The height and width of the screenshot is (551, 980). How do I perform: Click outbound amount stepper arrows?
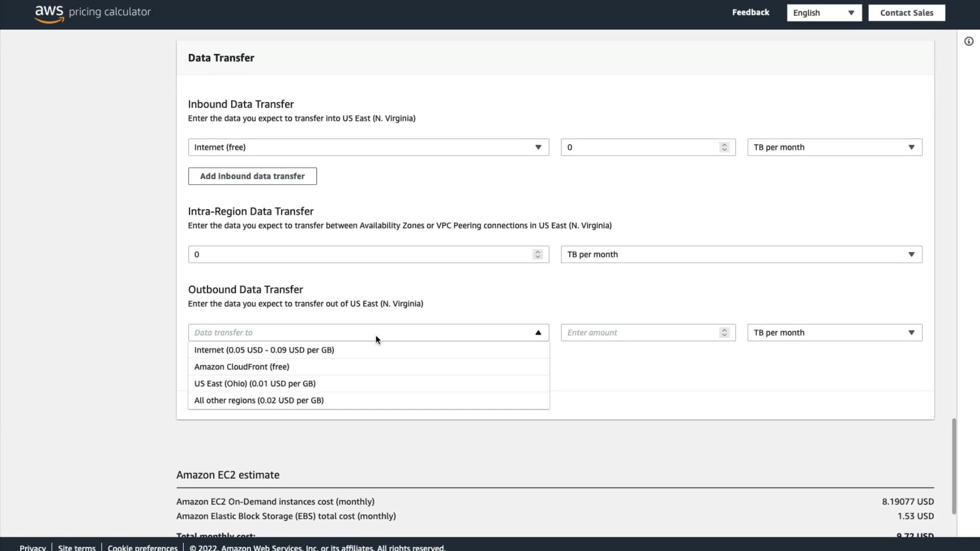(x=724, y=333)
